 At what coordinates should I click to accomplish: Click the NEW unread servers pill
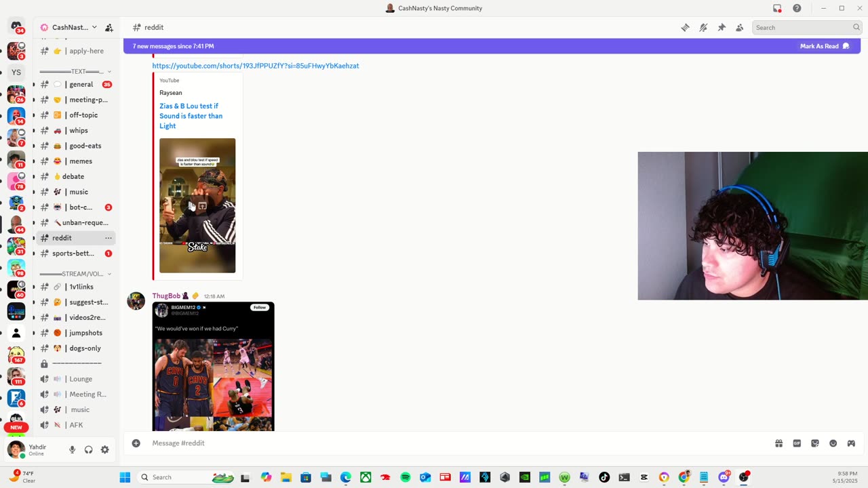coord(16,428)
